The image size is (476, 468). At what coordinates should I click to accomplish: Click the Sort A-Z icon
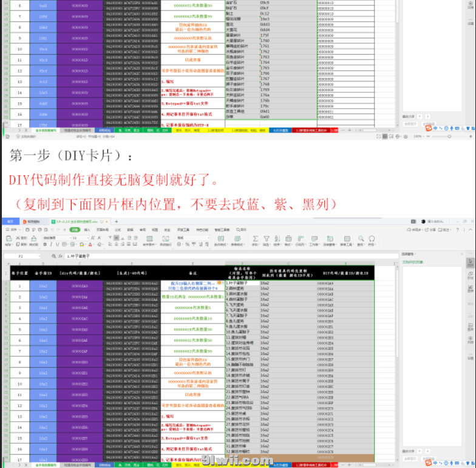[x=277, y=238]
